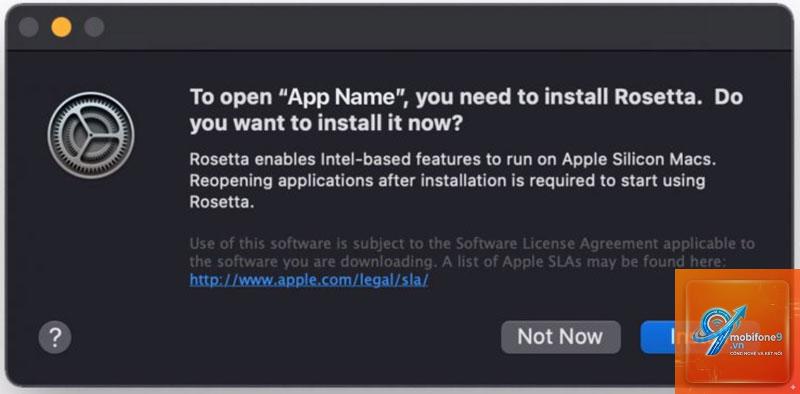Open help with the question mark button
This screenshot has height=394, width=800.
click(x=55, y=337)
